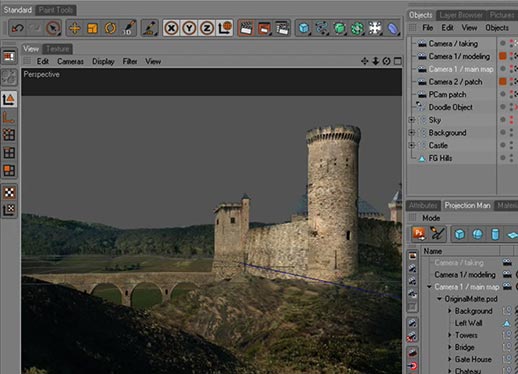The image size is (518, 374).
Task: Select the FG Hills object
Action: [x=440, y=158]
